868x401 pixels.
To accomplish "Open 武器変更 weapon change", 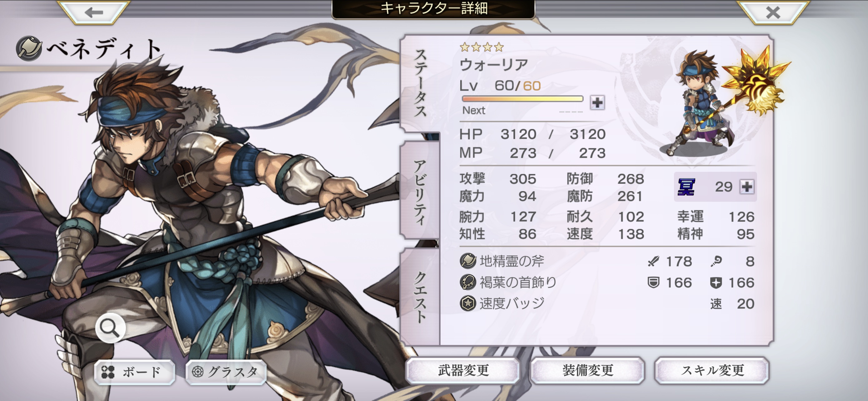I will coord(463,370).
